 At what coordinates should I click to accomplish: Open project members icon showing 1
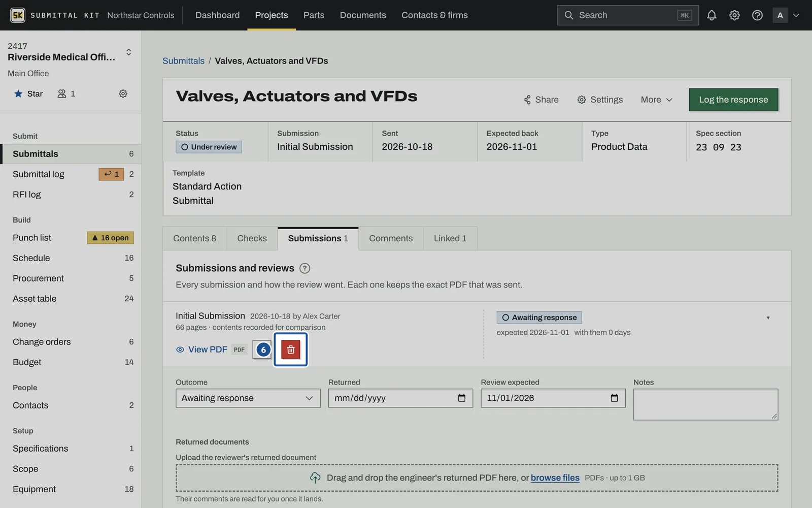[x=66, y=93]
